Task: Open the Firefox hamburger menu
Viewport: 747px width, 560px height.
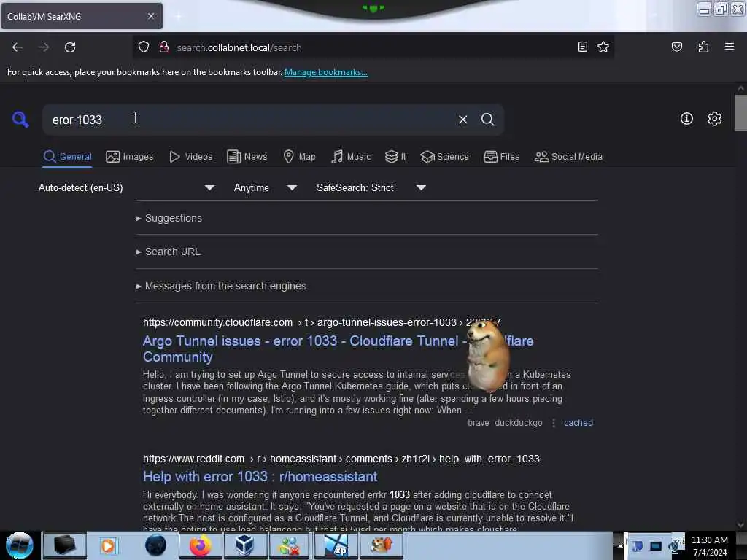Action: 729,47
